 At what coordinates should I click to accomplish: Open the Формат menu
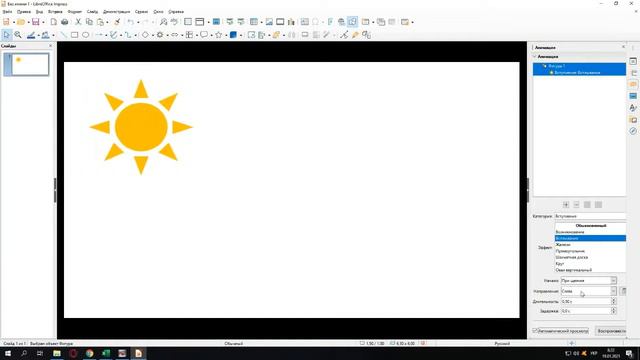[x=75, y=12]
